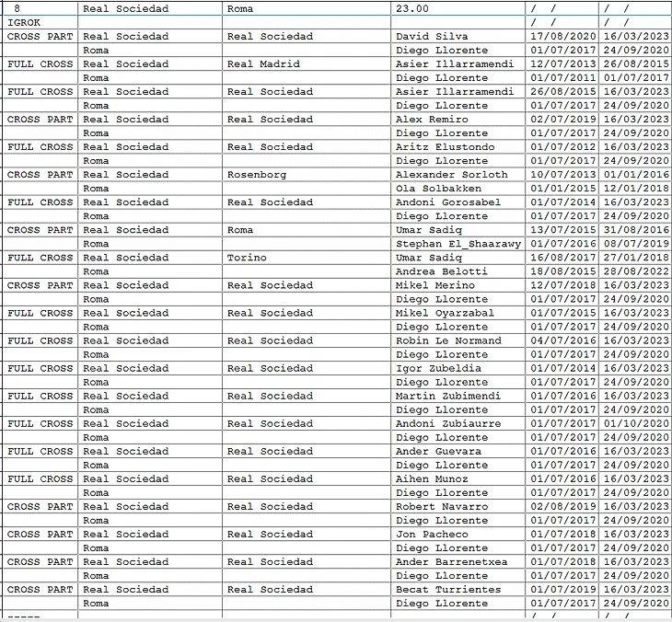Click the Ander Guevara player cell
The height and width of the screenshot is (622, 672).
point(458,452)
